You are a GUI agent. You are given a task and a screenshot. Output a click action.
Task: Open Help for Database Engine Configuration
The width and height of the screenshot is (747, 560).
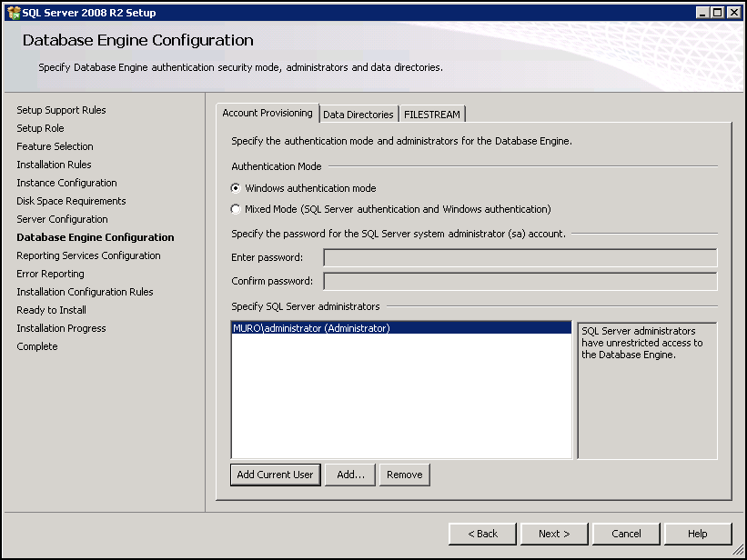[697, 534]
